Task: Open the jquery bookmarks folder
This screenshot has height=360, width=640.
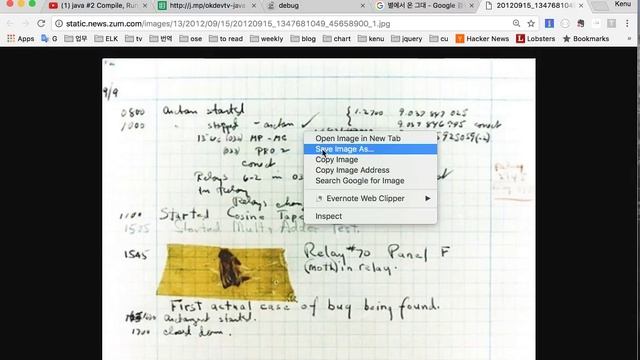Action: 407,39
